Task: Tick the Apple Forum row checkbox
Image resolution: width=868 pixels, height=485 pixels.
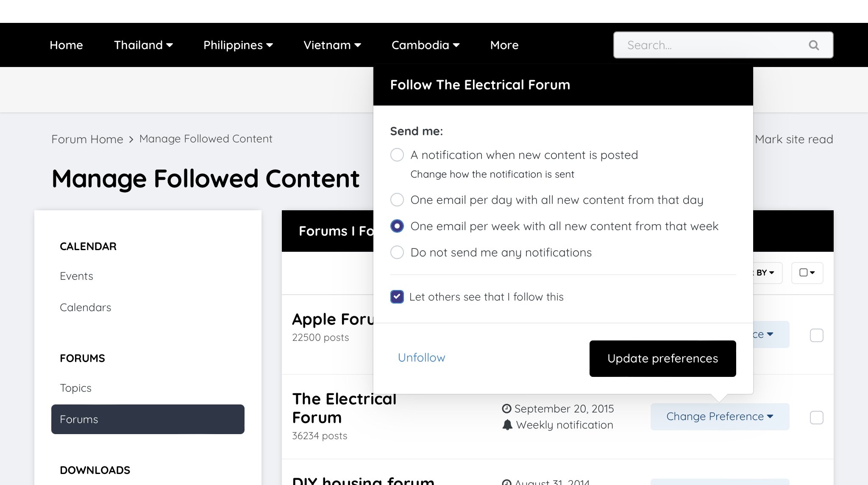Action: click(x=816, y=335)
